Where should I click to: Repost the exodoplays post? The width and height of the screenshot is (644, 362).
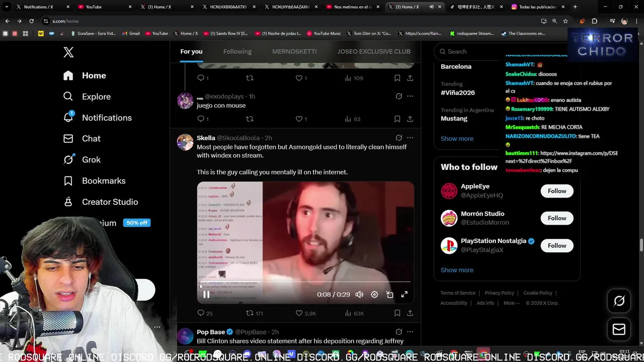pyautogui.click(x=250, y=119)
